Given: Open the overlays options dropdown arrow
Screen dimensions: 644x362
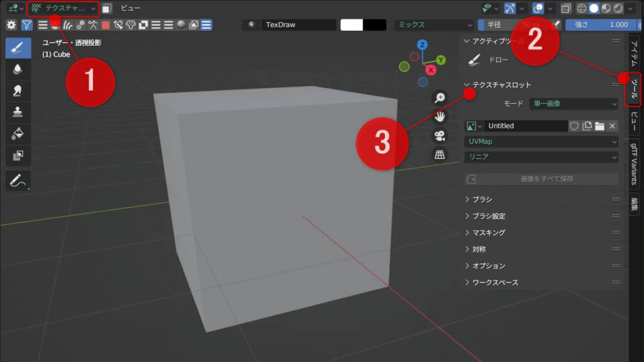Looking at the screenshot, I should (x=550, y=8).
